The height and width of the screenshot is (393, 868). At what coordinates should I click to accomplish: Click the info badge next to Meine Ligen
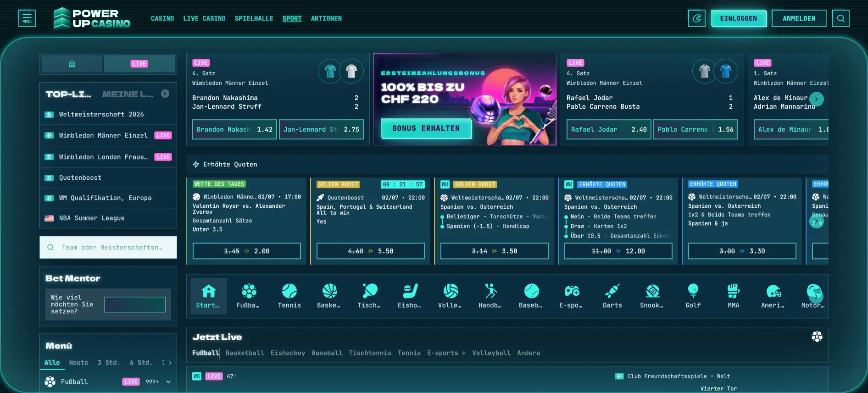click(x=165, y=94)
